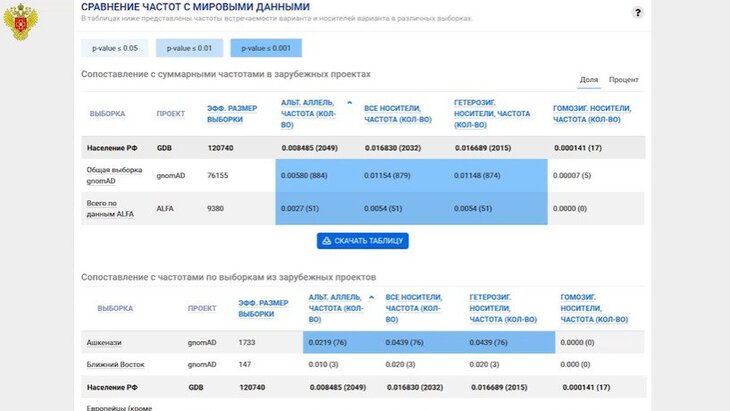
Task: Sort upper table by Гомозиг. носители column
Action: [x=594, y=114]
